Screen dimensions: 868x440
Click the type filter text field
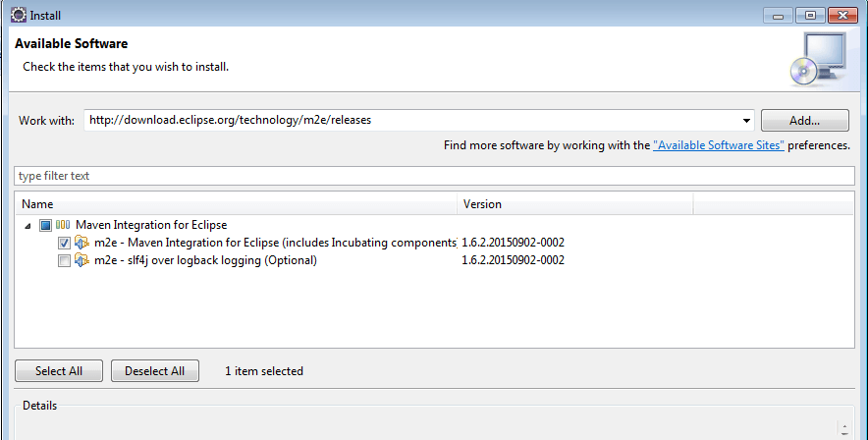pos(432,176)
